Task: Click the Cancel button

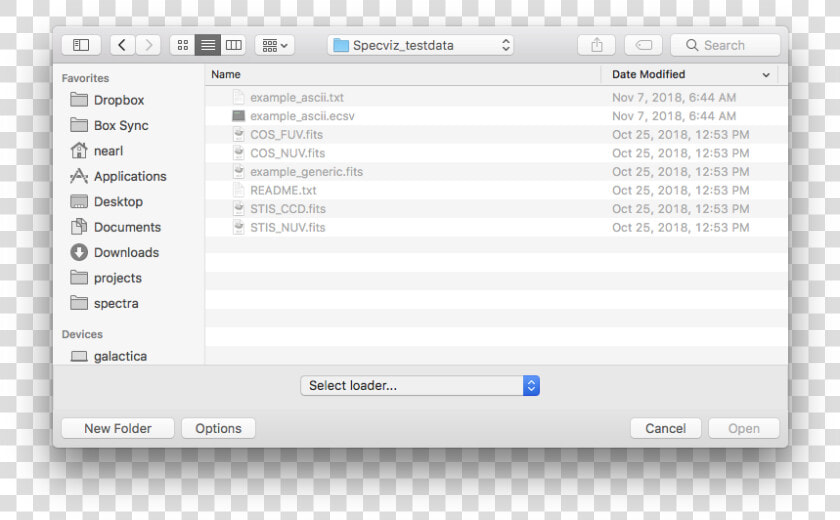Action: point(665,428)
